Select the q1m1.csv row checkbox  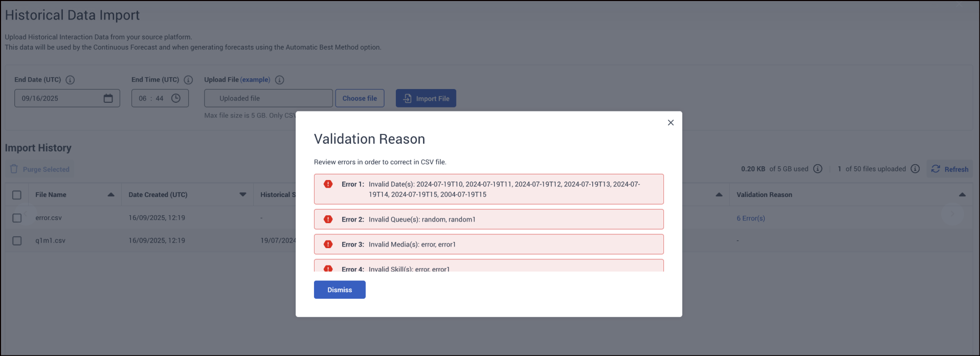17,240
